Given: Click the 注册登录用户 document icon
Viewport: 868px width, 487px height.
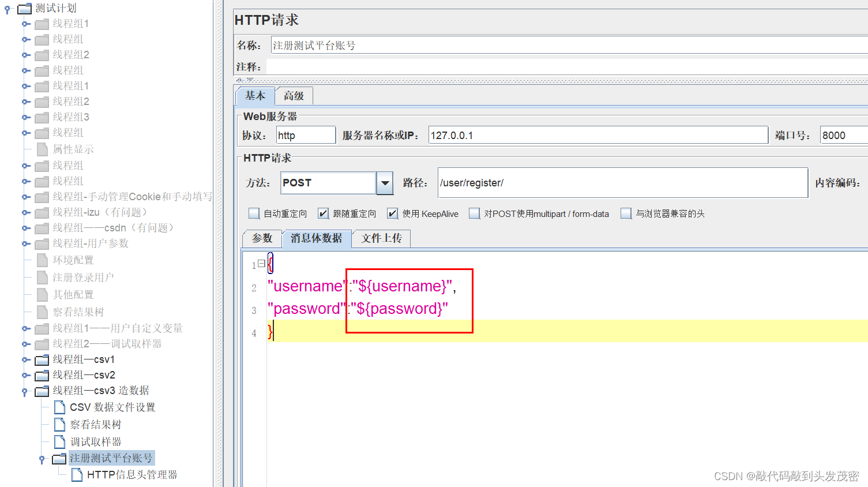Looking at the screenshot, I should pos(42,278).
